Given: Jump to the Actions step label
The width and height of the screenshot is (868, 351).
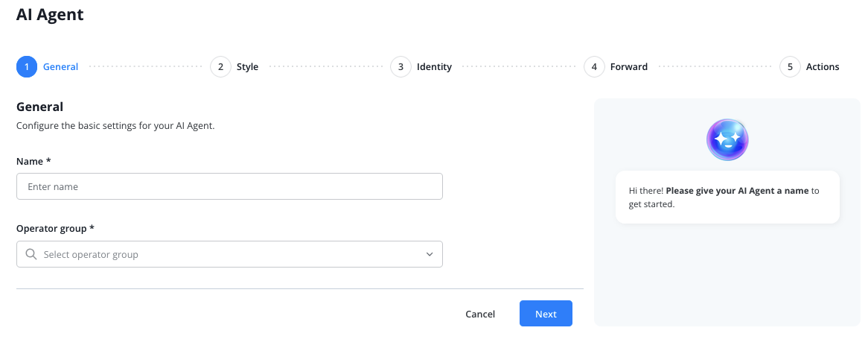Looking at the screenshot, I should coord(822,67).
